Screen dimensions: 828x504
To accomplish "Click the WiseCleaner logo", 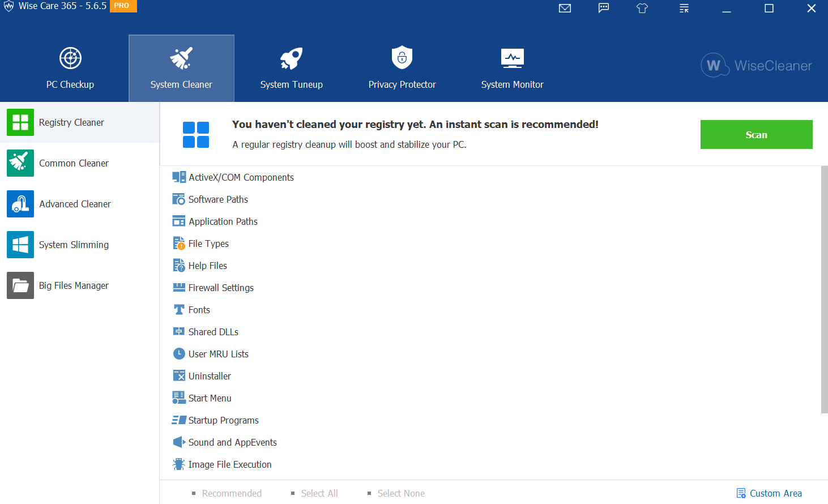I will [756, 65].
